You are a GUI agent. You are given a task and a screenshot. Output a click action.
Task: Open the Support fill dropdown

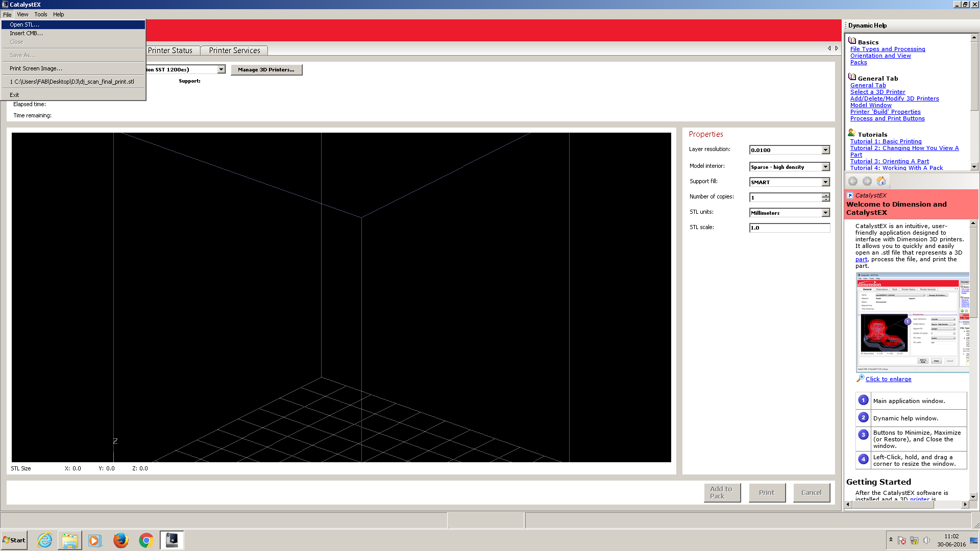(x=825, y=182)
